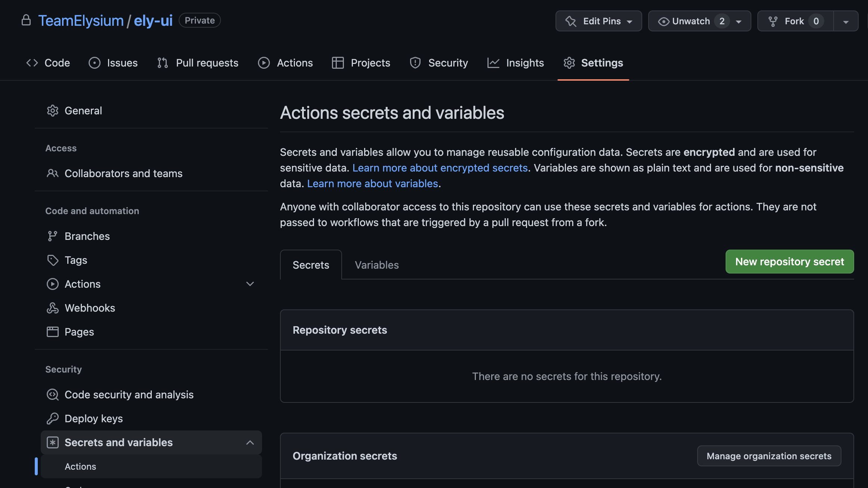Click the Fork count badge showing 0

pos(816,21)
